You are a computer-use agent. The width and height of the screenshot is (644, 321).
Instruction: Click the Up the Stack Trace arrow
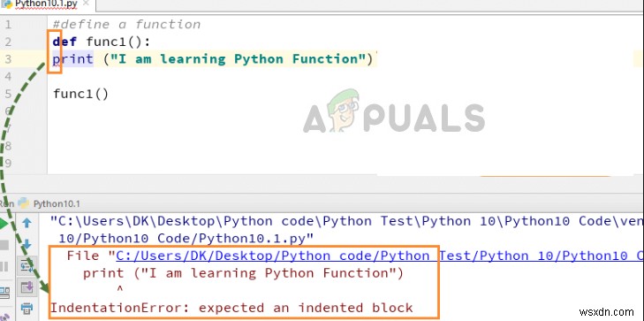27,223
